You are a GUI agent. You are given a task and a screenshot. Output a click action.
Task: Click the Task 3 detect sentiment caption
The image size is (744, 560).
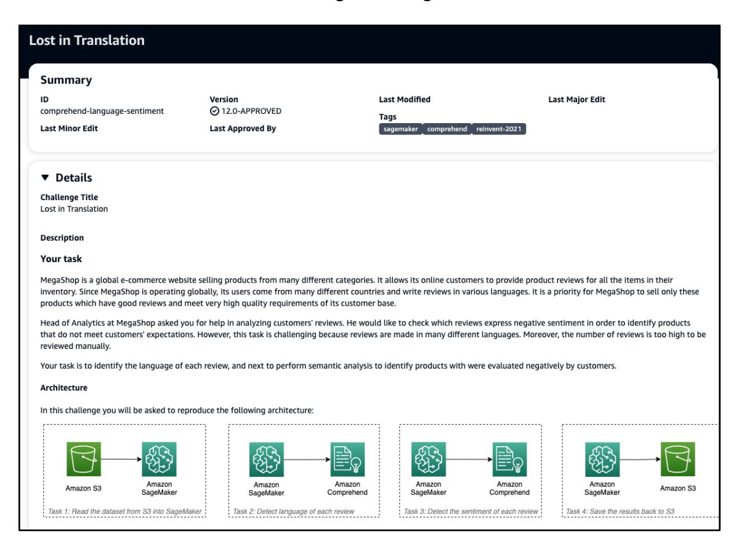(471, 511)
